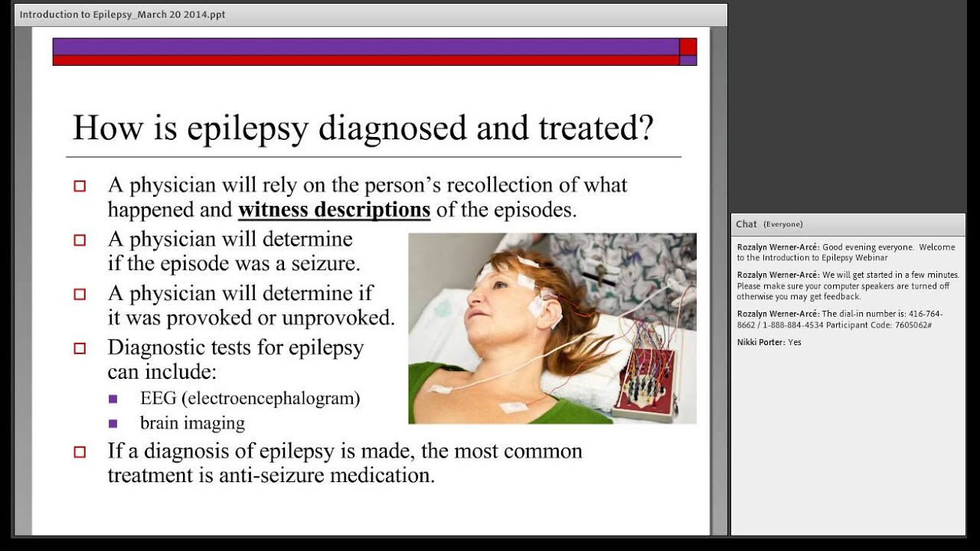Click the text "Diagnostic tests for epilepsy can include:"
This screenshot has height=551, width=980.
(235, 359)
